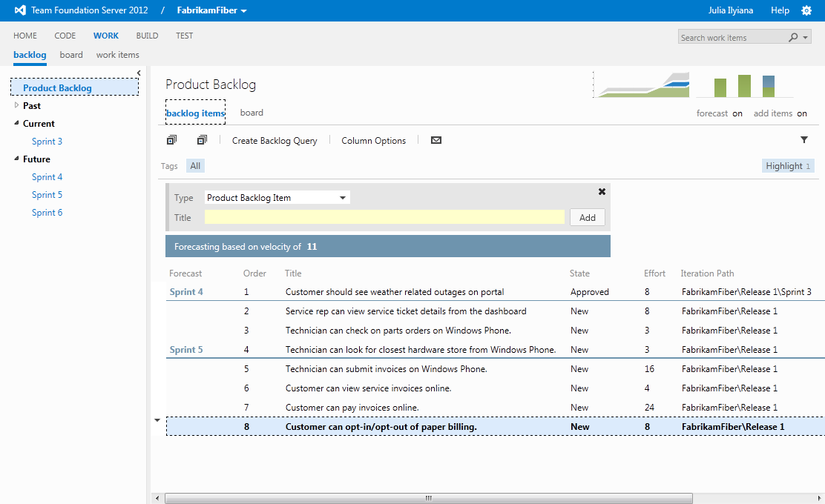825x504 pixels.
Task: Select Product Backlog in left pane
Action: (74, 87)
